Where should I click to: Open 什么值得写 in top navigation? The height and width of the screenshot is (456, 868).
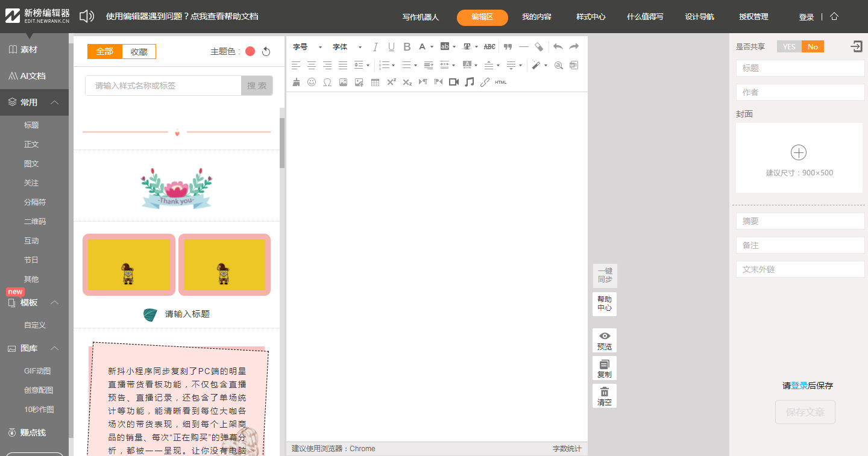click(x=645, y=17)
